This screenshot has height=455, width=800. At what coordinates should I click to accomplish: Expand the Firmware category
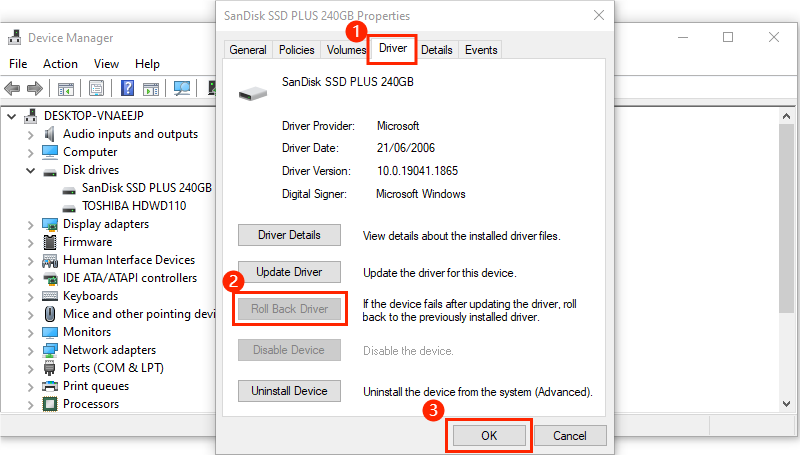(x=31, y=243)
